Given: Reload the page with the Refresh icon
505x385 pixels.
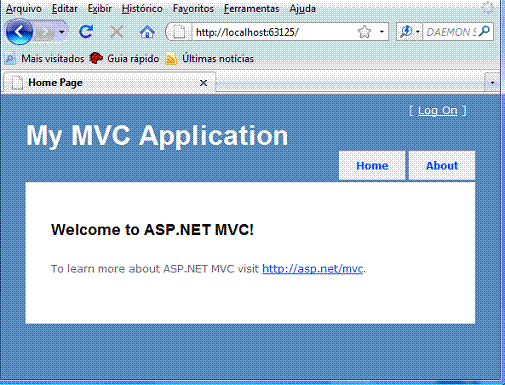Looking at the screenshot, I should 86,32.
